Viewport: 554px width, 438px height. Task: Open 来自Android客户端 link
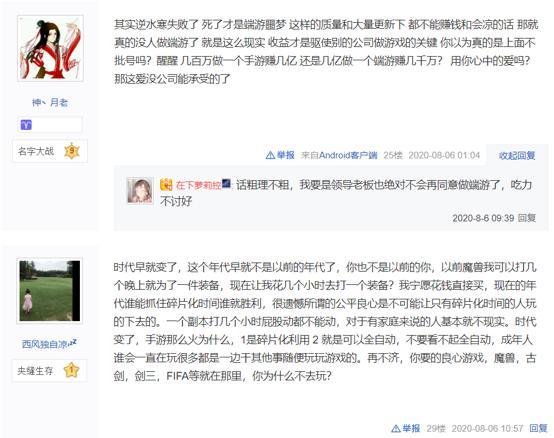(339, 155)
